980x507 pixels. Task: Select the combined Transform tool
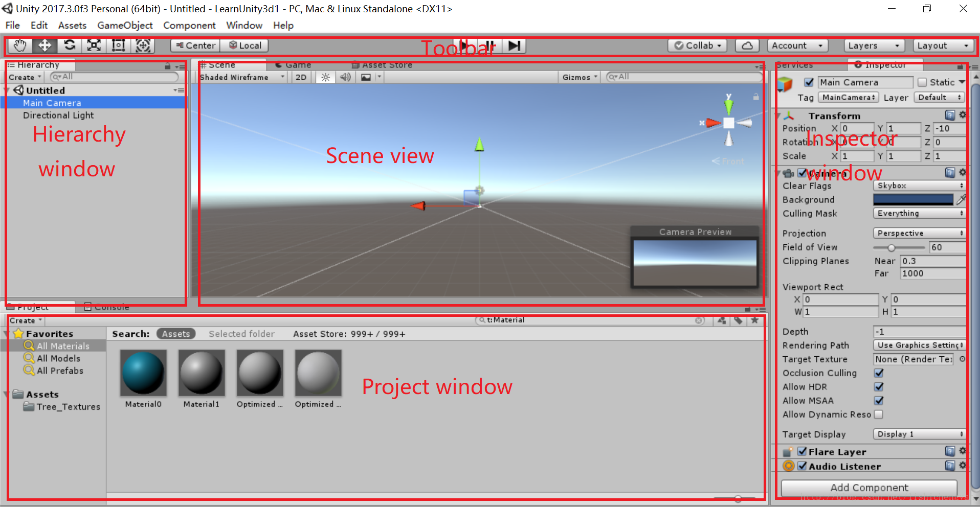coord(143,45)
